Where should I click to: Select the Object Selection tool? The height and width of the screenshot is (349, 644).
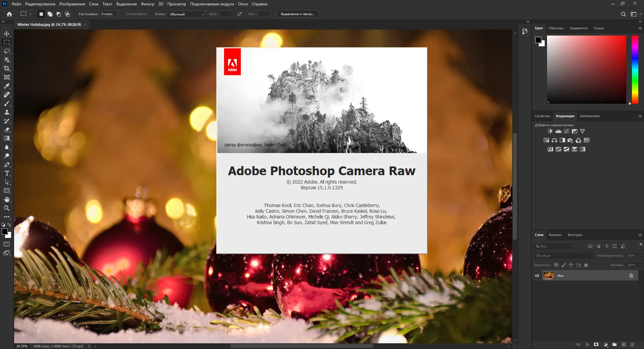(7, 60)
